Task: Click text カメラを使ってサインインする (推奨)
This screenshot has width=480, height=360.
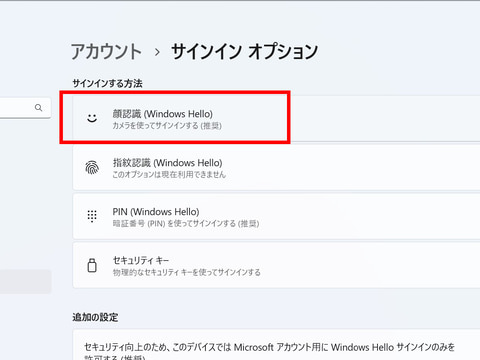Action: (x=167, y=126)
